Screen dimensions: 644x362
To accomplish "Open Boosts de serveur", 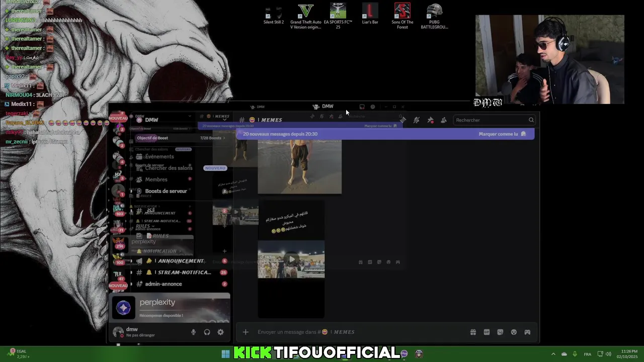I will (x=166, y=191).
